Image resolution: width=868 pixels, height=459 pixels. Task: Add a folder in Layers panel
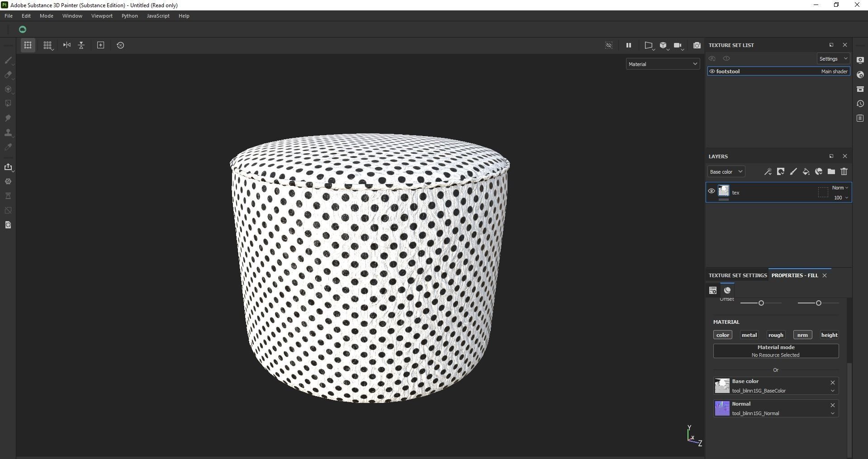pos(831,172)
